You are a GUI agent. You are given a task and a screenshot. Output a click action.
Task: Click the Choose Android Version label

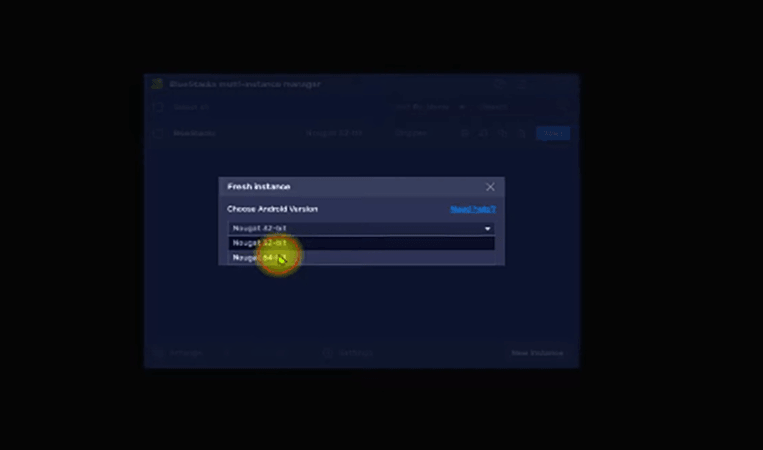click(272, 209)
